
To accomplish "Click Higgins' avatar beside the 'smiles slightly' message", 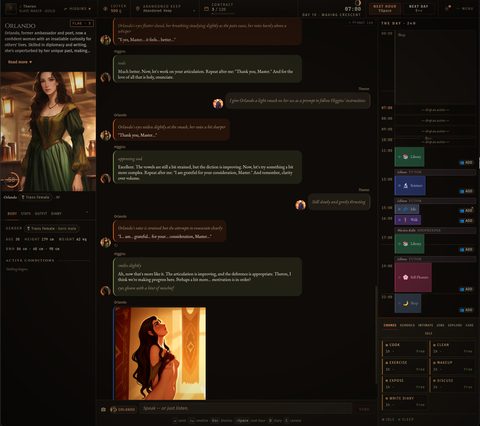I will [x=106, y=291].
